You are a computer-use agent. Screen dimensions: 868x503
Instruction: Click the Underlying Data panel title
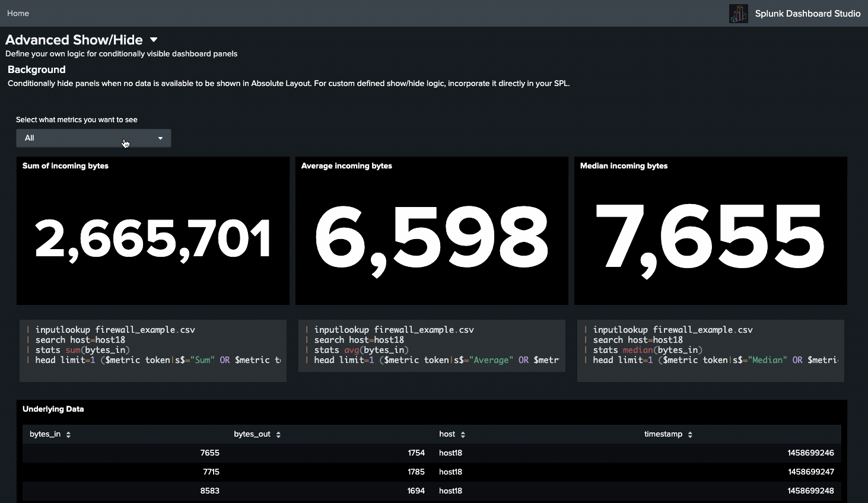point(53,409)
